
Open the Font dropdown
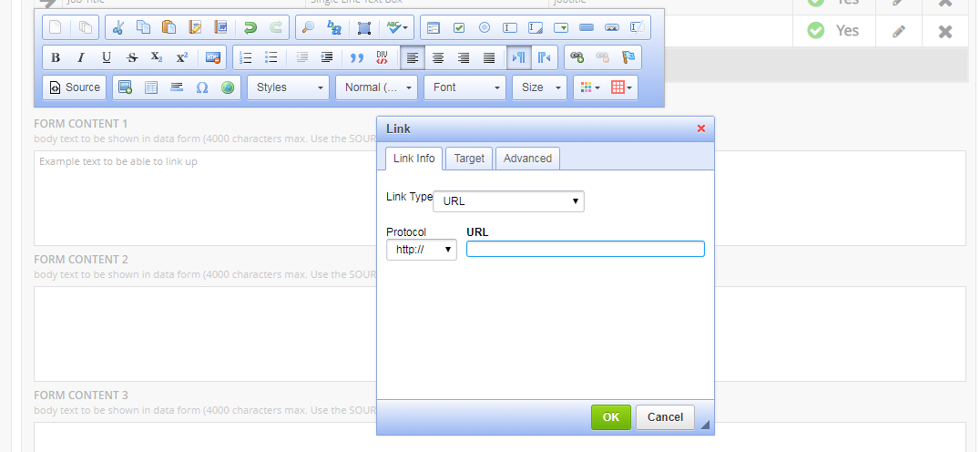click(x=464, y=87)
